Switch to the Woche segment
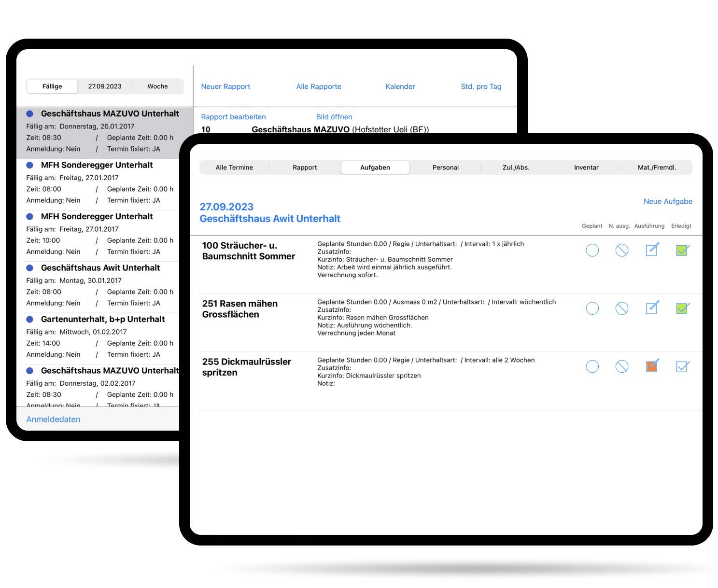The width and height of the screenshot is (718, 588). tap(157, 86)
